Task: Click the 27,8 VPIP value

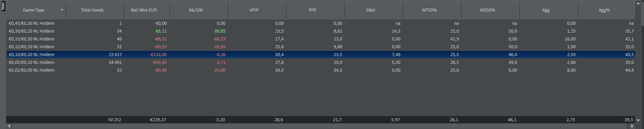Action: pyautogui.click(x=279, y=62)
